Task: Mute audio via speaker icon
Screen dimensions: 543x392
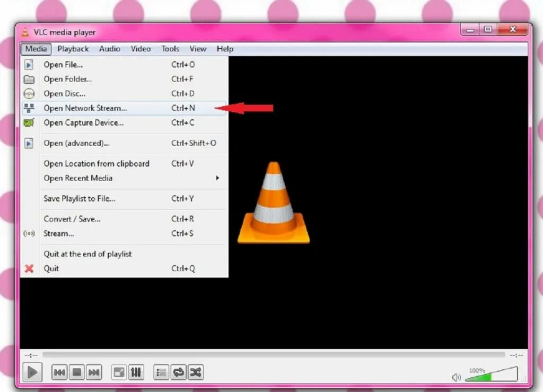Action: click(456, 377)
